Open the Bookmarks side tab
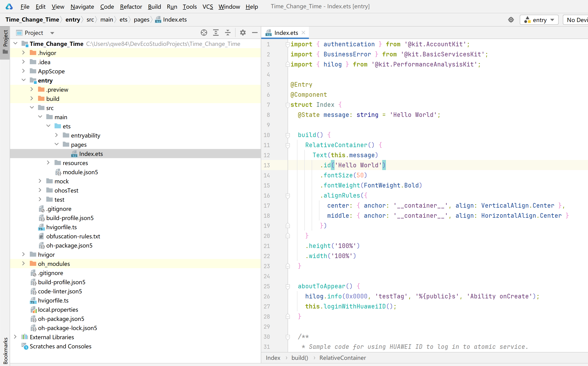588x366 pixels. pos(5,350)
